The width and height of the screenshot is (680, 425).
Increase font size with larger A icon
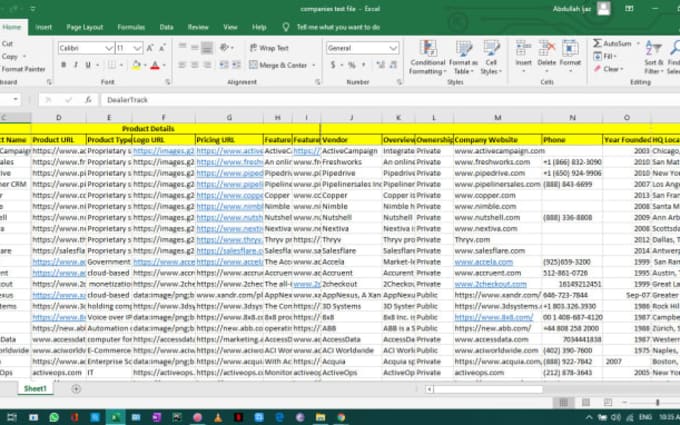[150, 48]
